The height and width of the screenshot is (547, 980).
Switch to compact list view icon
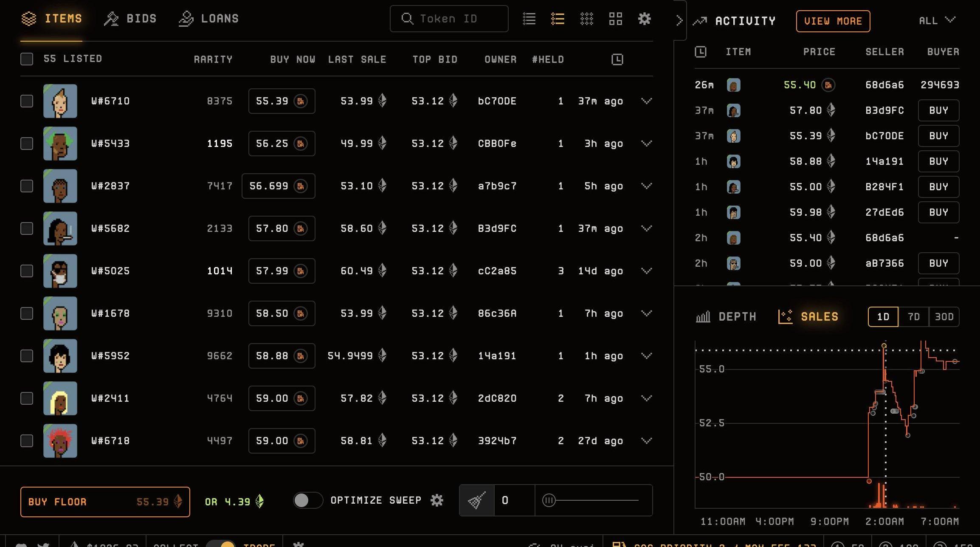[529, 19]
